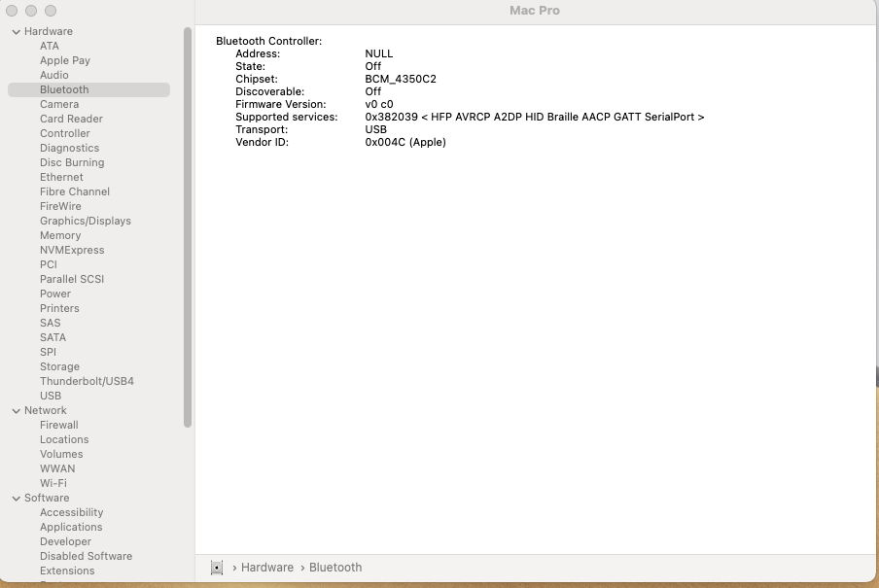Click the Firmware Version value v0 c0
Screen dimensions: 879x588
tap(379, 104)
